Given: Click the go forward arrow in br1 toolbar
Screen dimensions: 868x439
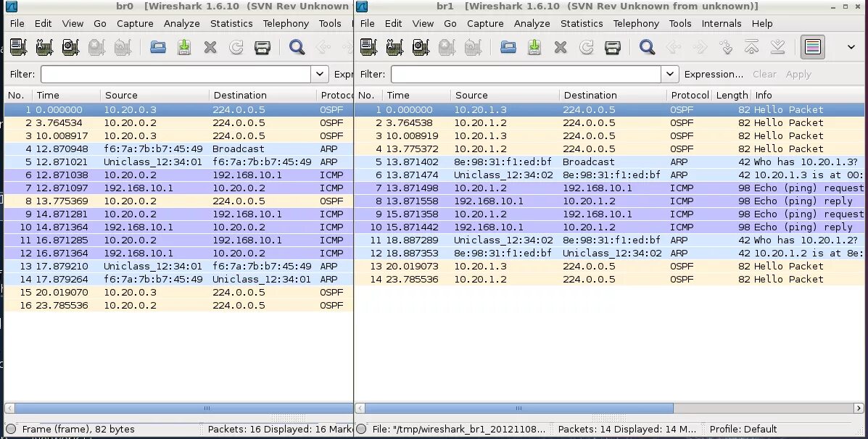Looking at the screenshot, I should (x=700, y=48).
